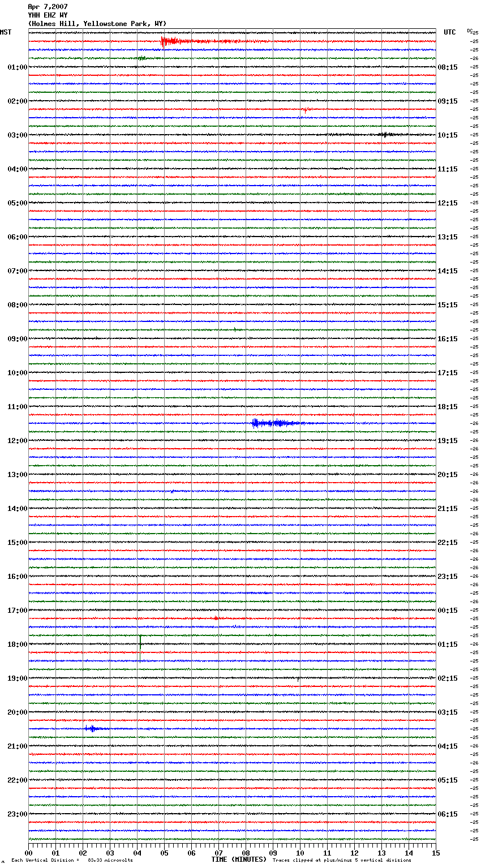Click the "02:15" UTC time label
This screenshot has height=868, width=481.
click(x=448, y=678)
